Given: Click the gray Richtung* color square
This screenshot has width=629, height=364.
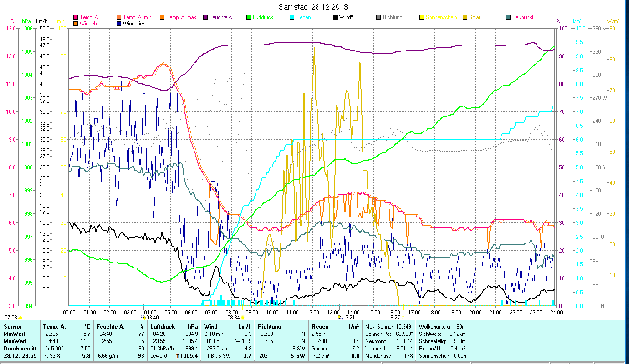Looking at the screenshot, I should 378,18.
